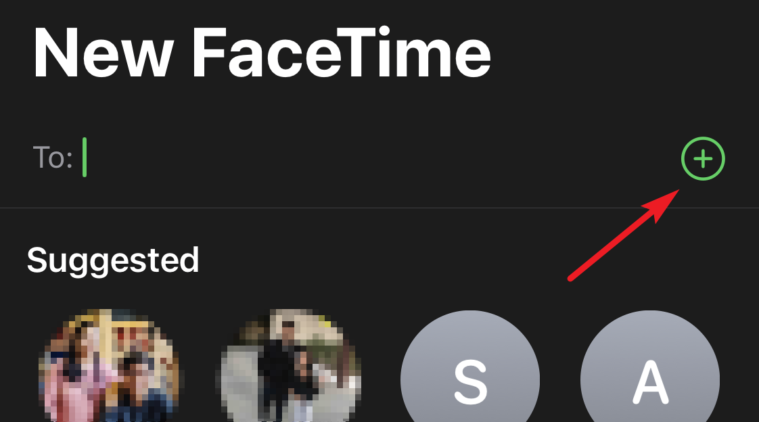Image resolution: width=759 pixels, height=422 pixels.
Task: Focus the empty recipient field beside To:
Action: tap(378, 158)
